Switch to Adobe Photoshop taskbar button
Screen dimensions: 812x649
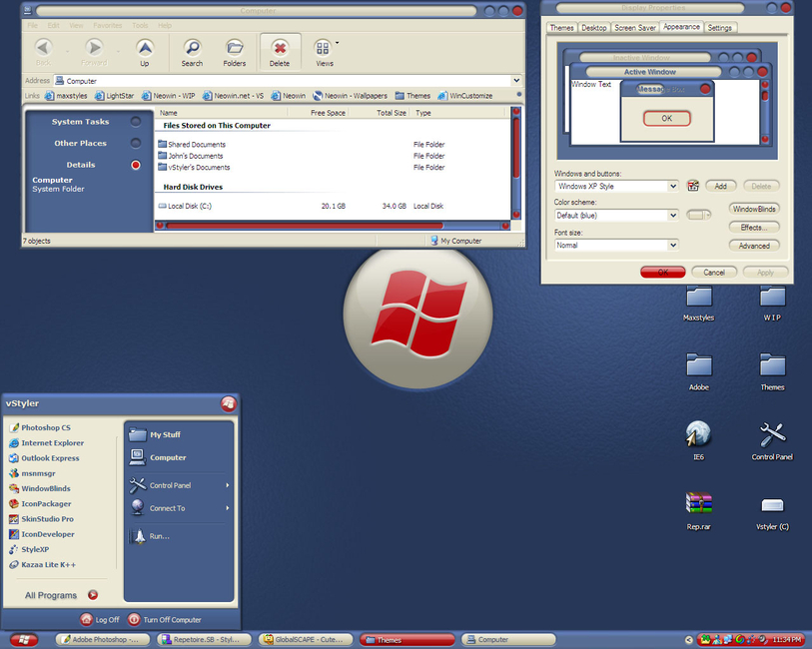click(102, 640)
